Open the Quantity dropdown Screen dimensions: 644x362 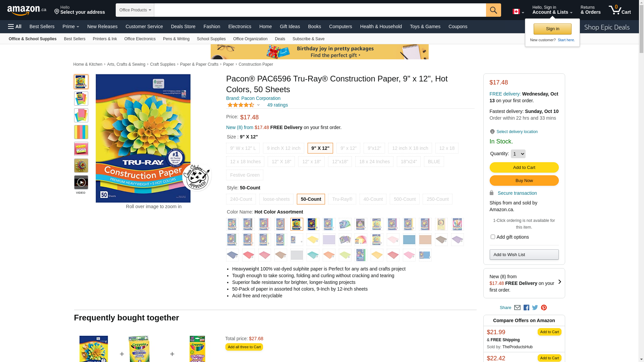pyautogui.click(x=518, y=154)
